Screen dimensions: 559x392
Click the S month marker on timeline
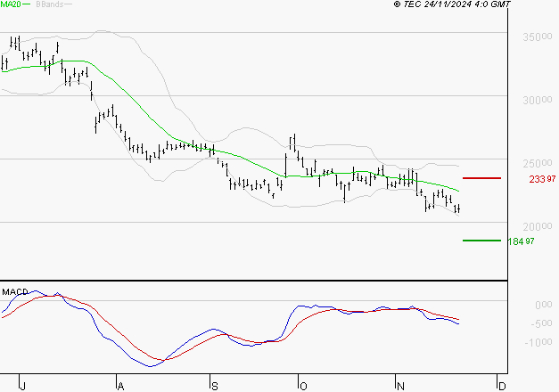click(x=214, y=387)
